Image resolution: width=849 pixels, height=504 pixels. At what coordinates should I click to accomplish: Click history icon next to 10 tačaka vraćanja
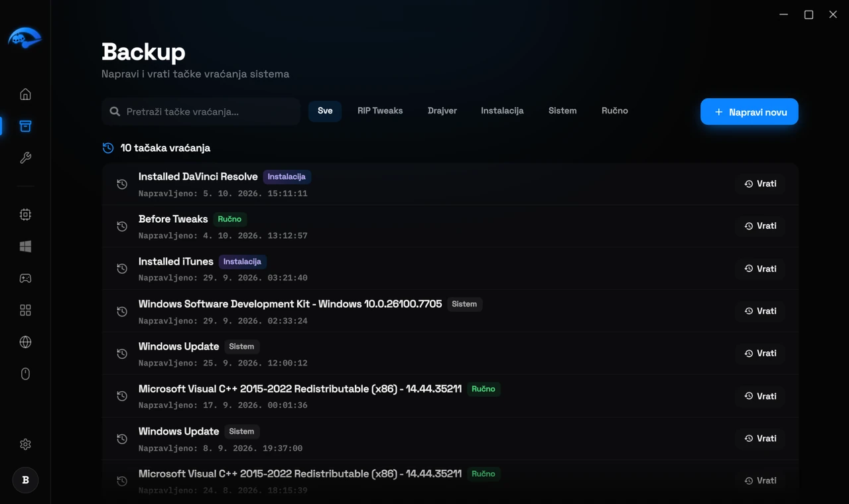[x=108, y=148]
